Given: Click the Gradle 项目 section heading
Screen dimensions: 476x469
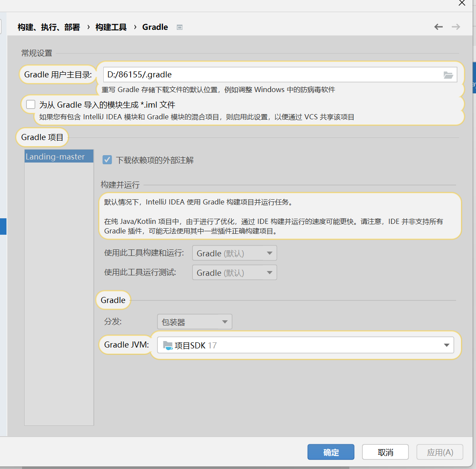Looking at the screenshot, I should (x=42, y=137).
